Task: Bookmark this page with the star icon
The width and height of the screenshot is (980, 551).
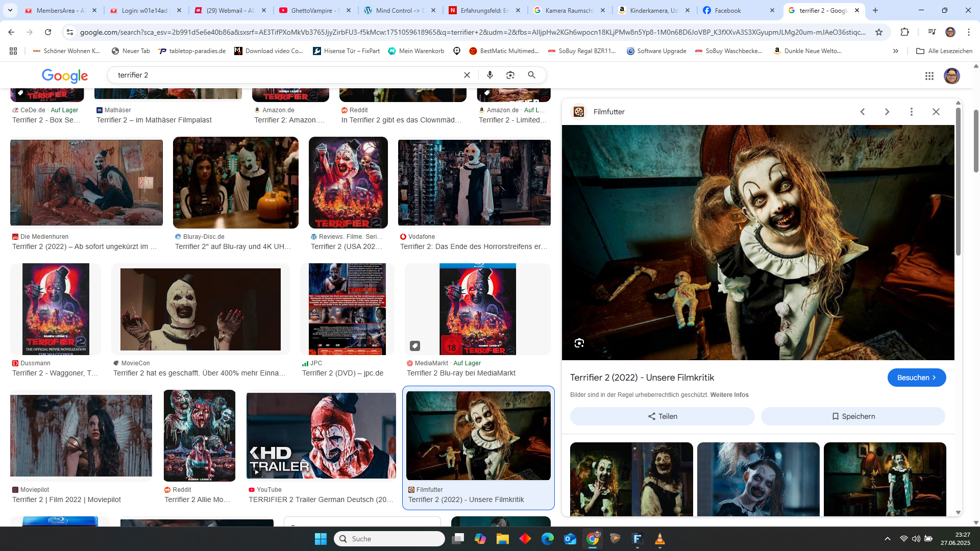Action: tap(879, 32)
